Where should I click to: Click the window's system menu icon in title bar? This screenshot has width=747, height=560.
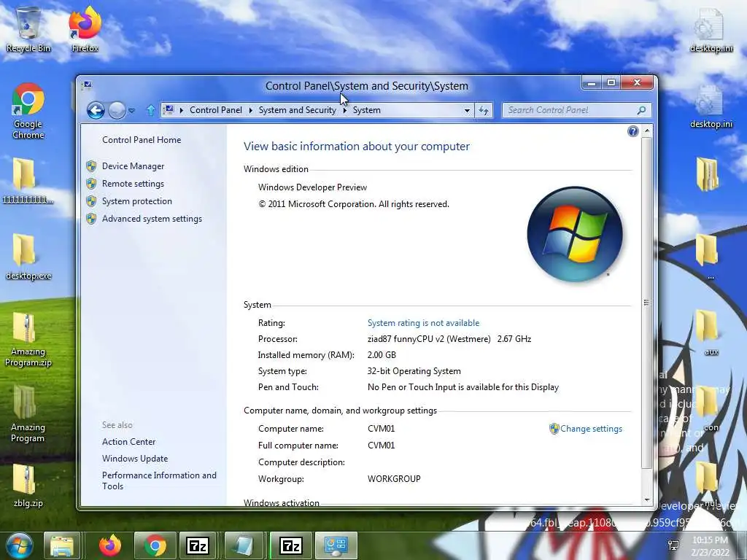coord(87,85)
